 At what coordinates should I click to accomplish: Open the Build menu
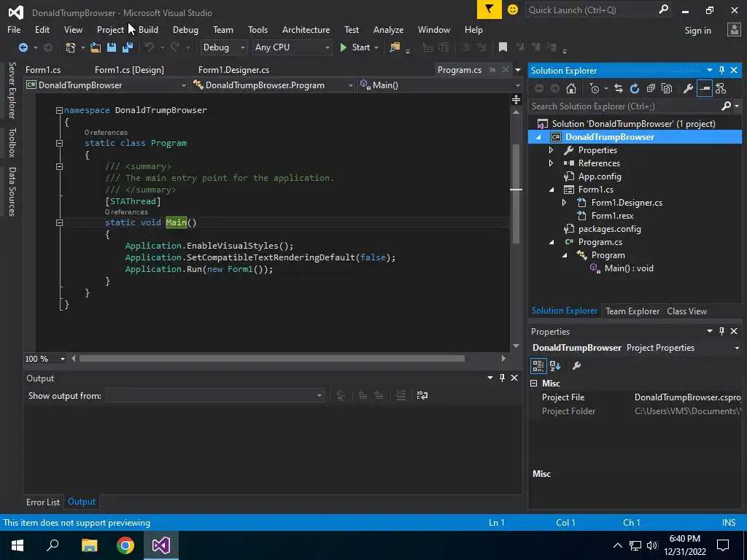(x=148, y=29)
